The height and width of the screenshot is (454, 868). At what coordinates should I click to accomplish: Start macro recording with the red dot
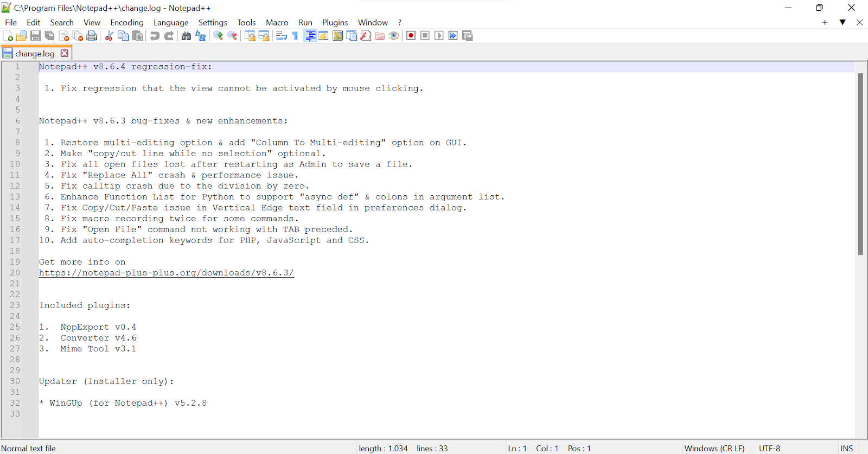411,36
